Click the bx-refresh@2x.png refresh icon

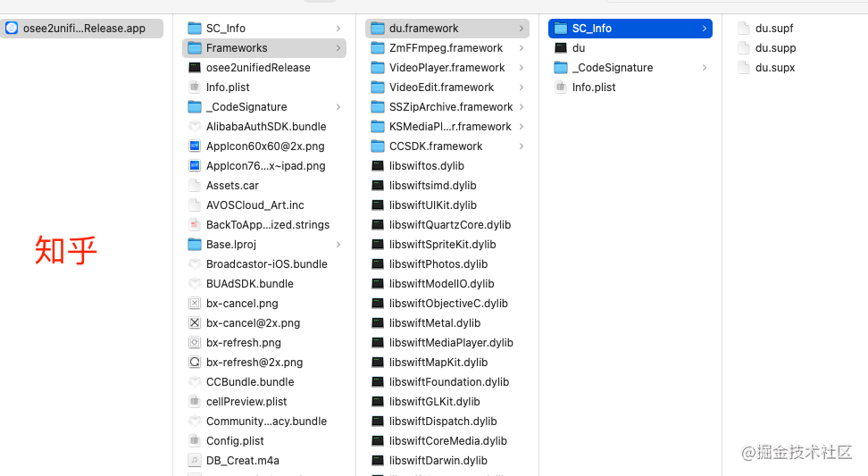tap(195, 362)
